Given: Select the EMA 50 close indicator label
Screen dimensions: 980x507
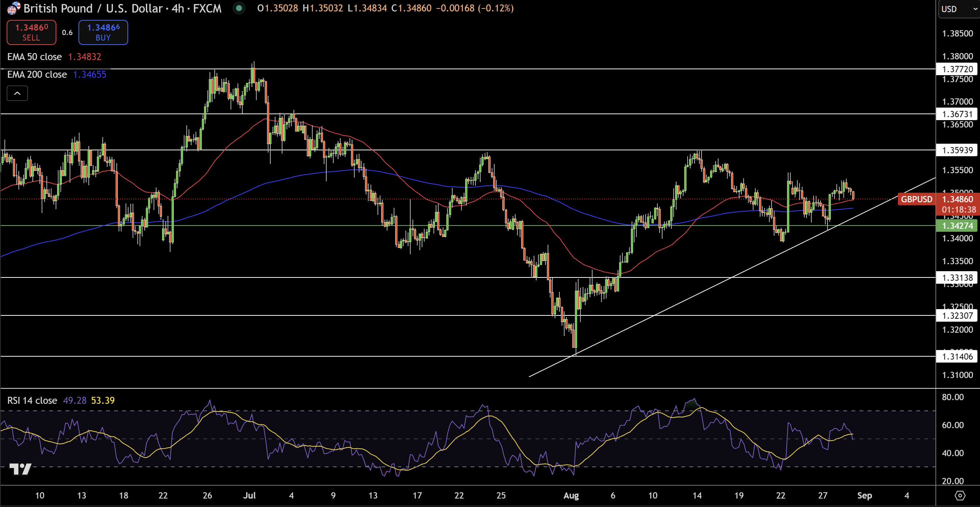Looking at the screenshot, I should pos(34,56).
